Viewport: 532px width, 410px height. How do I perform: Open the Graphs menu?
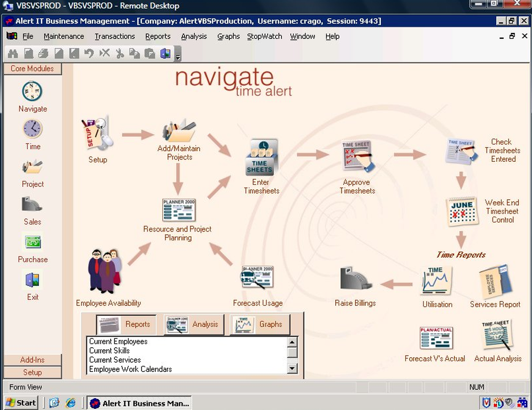[x=228, y=36]
